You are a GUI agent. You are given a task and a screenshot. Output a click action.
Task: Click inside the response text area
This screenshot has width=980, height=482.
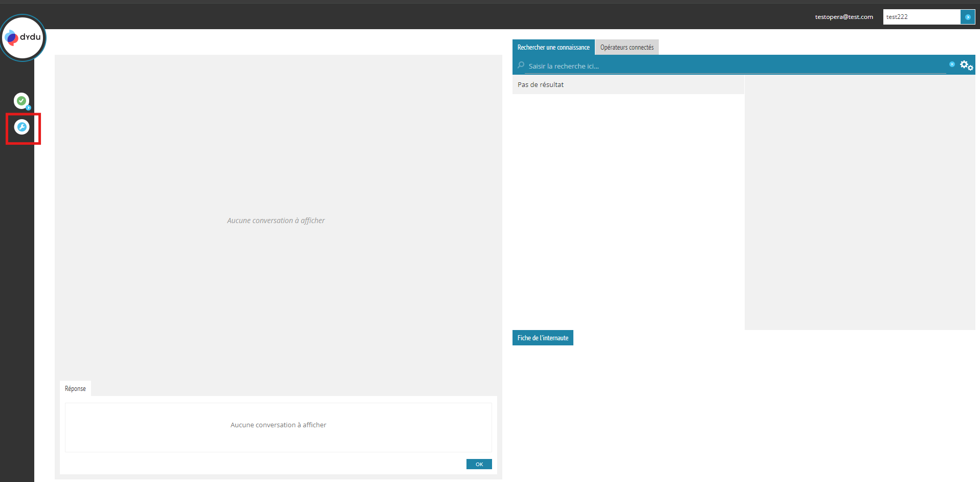pos(278,427)
